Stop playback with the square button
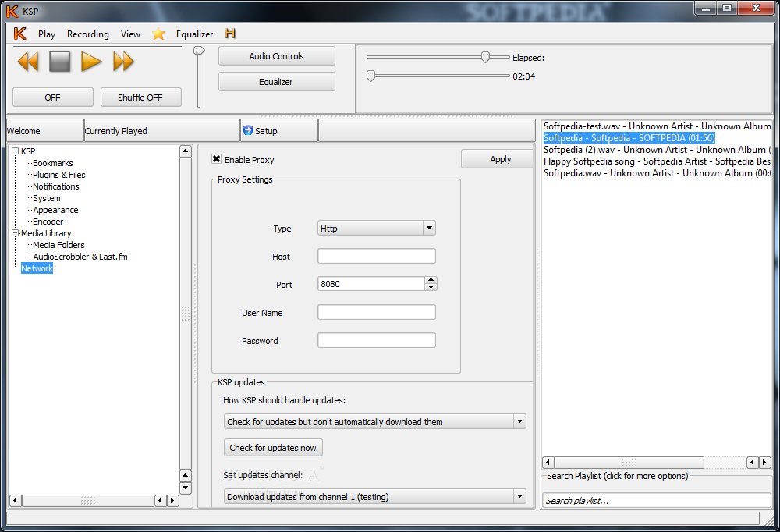780x532 pixels. pos(60,62)
